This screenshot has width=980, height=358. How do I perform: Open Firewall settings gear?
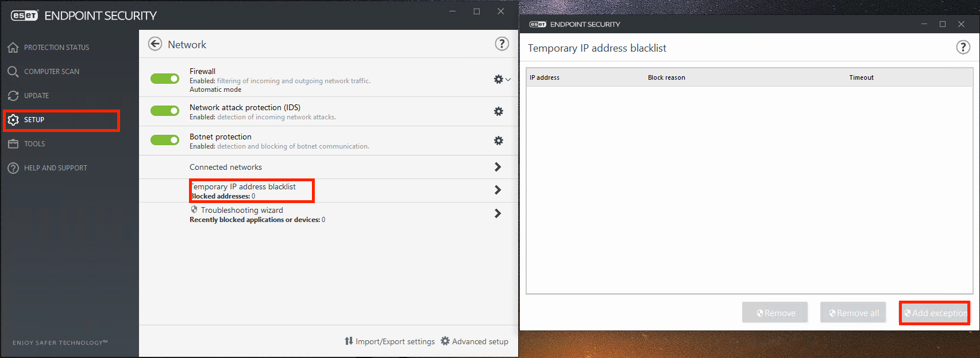pyautogui.click(x=498, y=79)
